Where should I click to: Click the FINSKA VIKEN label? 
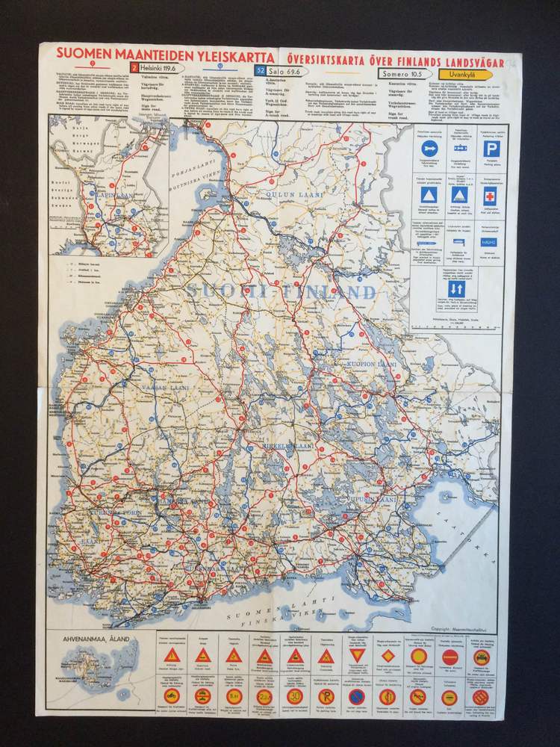[282, 619]
